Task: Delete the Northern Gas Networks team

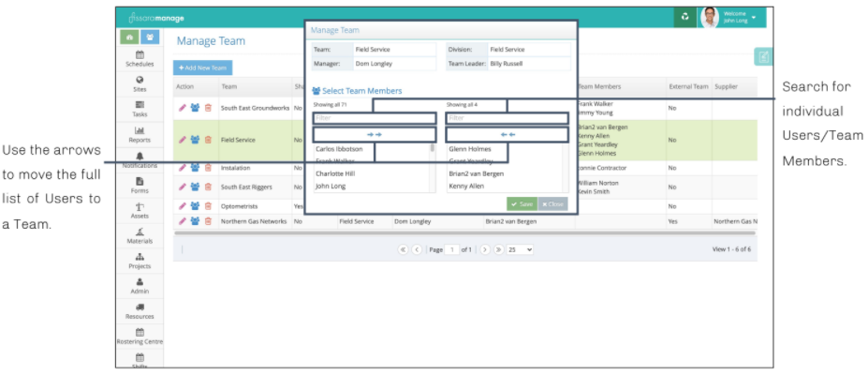Action: click(208, 221)
